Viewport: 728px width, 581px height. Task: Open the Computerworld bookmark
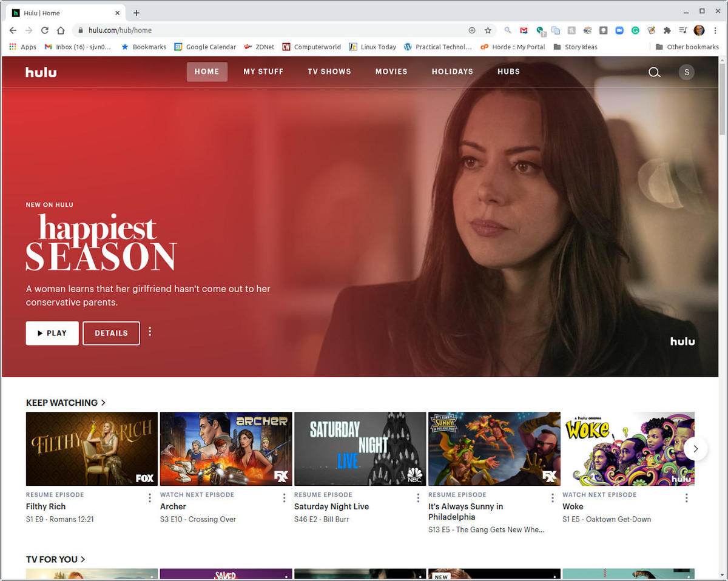pos(311,47)
